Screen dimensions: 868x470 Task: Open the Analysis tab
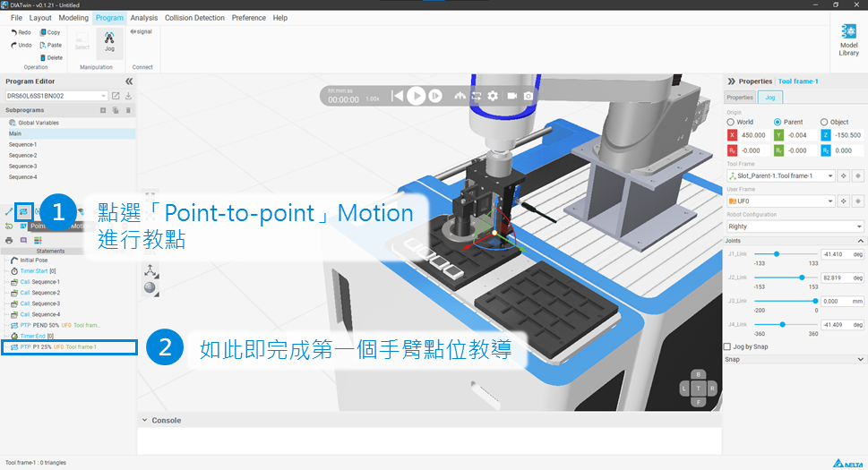(144, 18)
